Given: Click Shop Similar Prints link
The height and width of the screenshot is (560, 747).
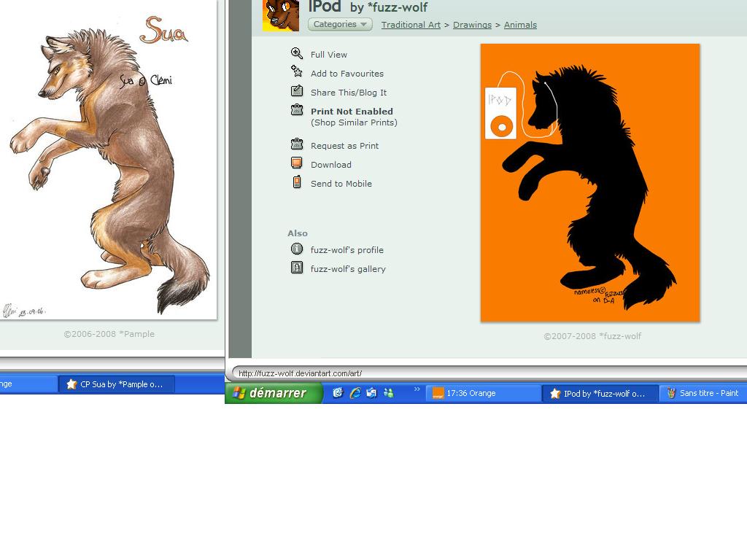Looking at the screenshot, I should tap(354, 122).
